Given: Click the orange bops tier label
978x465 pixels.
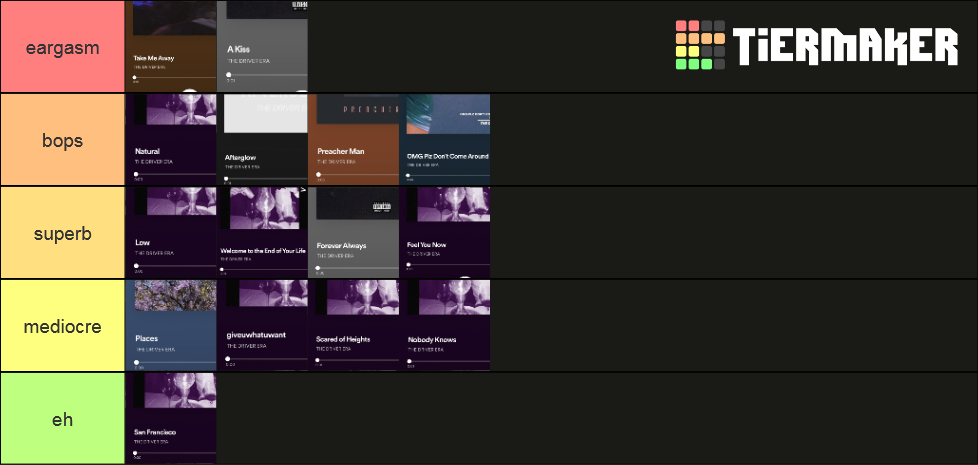Looking at the screenshot, I should click(62, 140).
